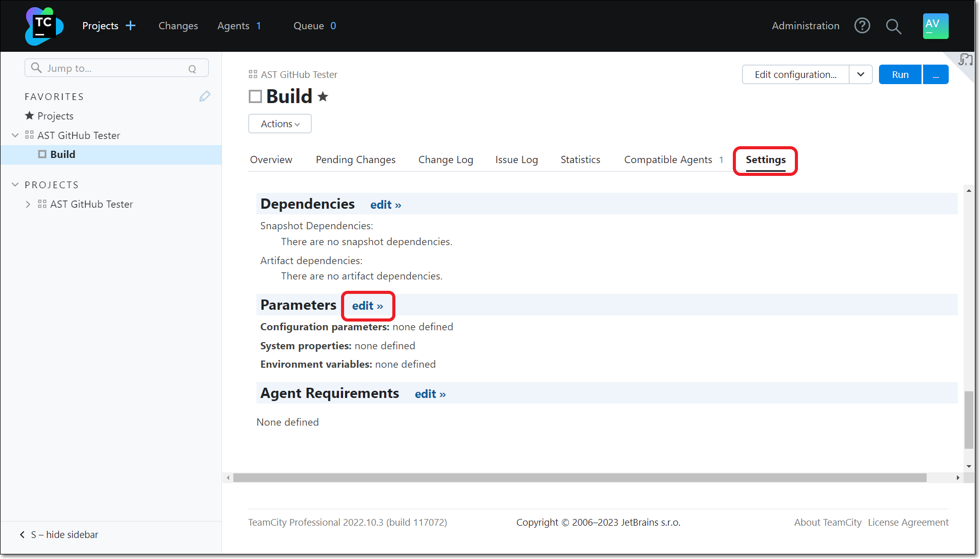Open the Run options ellipsis button
The width and height of the screenshot is (980, 559).
point(936,74)
